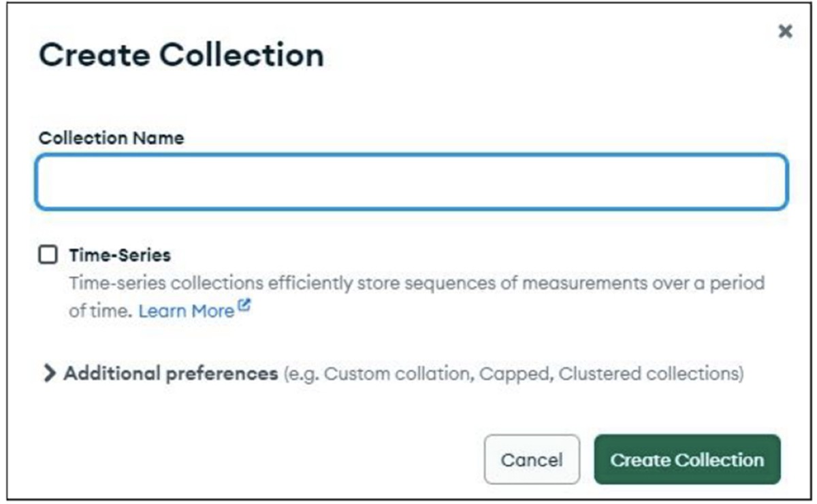Viewport: 817px width, 504px height.
Task: Select the empty blue-outlined name input
Action: [x=411, y=182]
